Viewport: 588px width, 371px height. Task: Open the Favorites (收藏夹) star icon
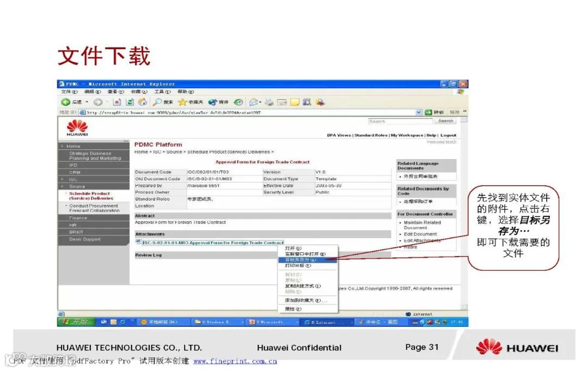click(x=182, y=102)
